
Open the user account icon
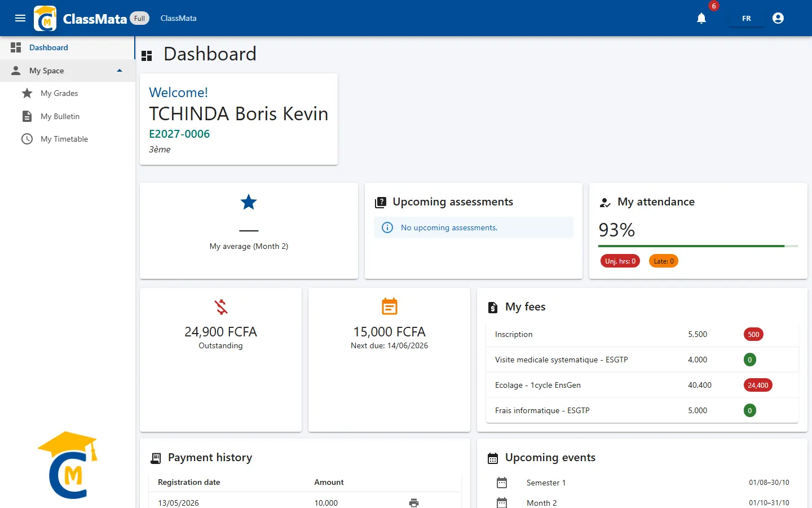tap(778, 18)
